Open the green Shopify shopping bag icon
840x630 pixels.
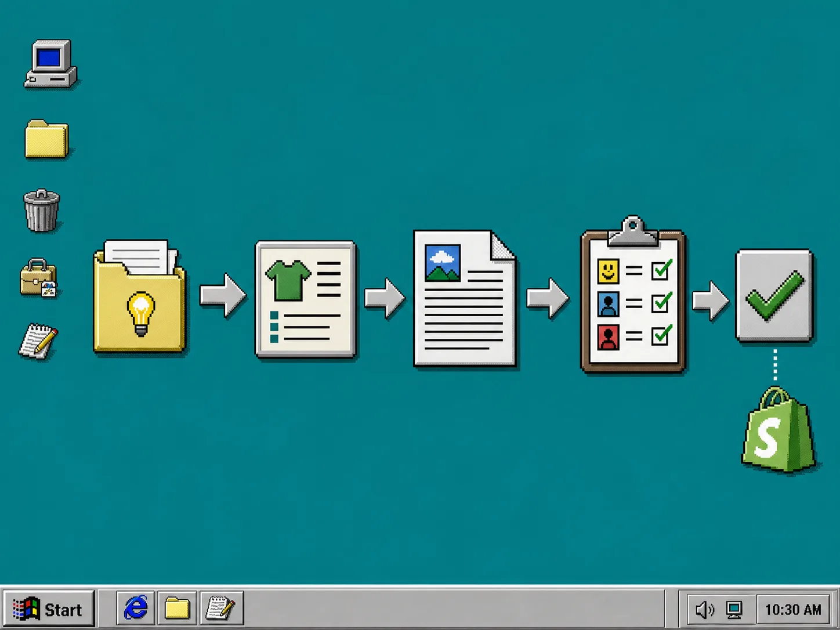779,430
